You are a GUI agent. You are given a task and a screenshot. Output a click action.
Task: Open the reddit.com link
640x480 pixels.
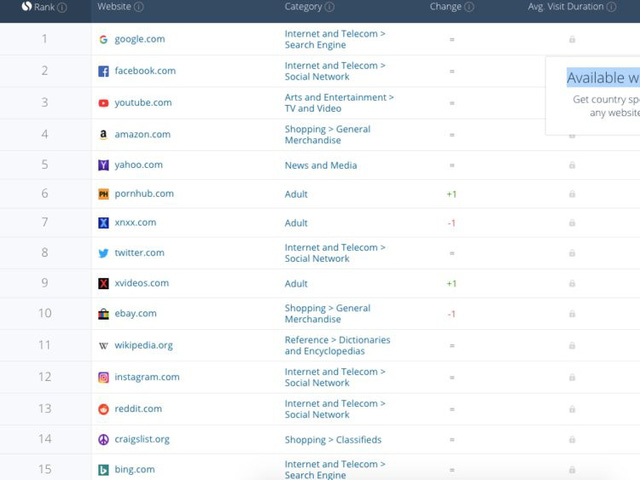click(x=138, y=409)
